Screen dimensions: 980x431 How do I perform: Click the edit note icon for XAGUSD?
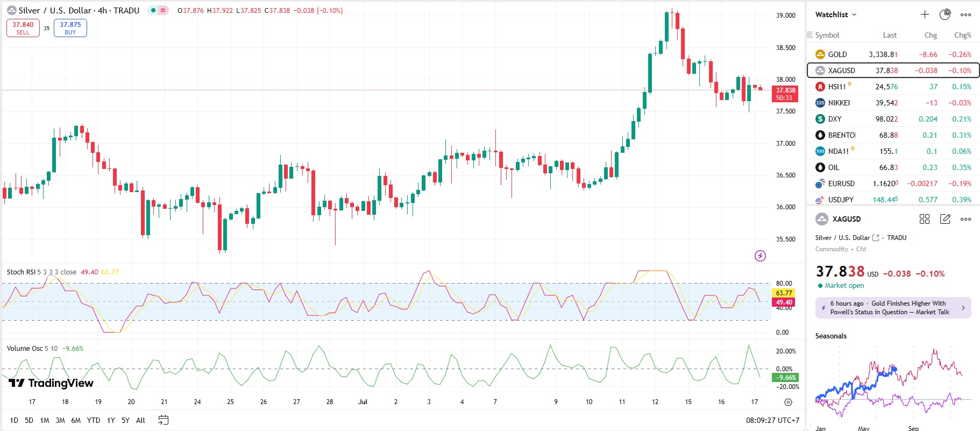[945, 219]
